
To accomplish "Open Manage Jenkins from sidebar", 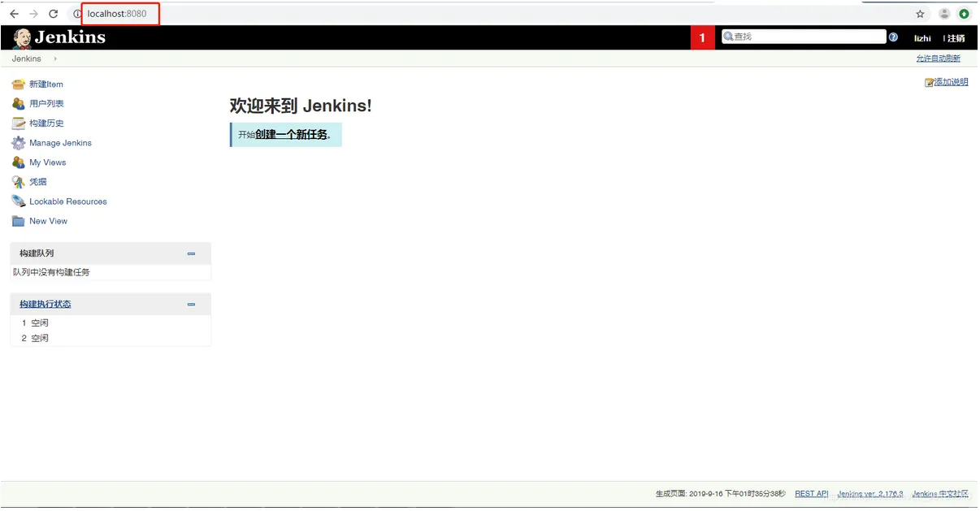I will pyautogui.click(x=60, y=143).
